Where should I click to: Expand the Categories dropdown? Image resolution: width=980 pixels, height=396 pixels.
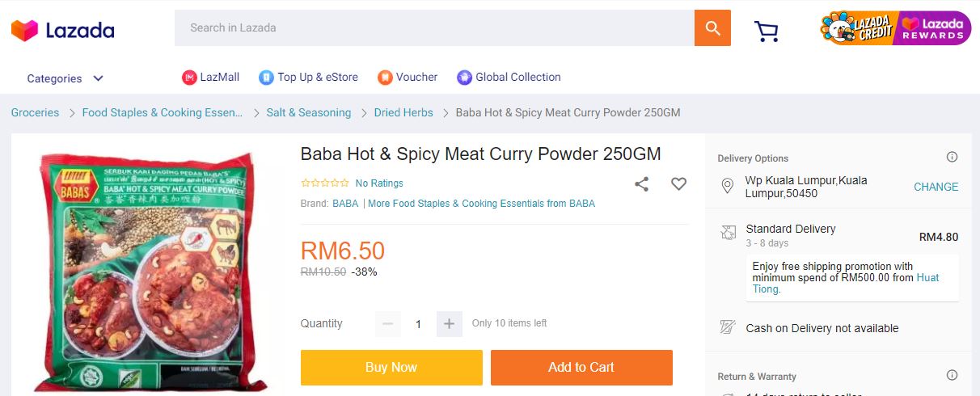[65, 78]
